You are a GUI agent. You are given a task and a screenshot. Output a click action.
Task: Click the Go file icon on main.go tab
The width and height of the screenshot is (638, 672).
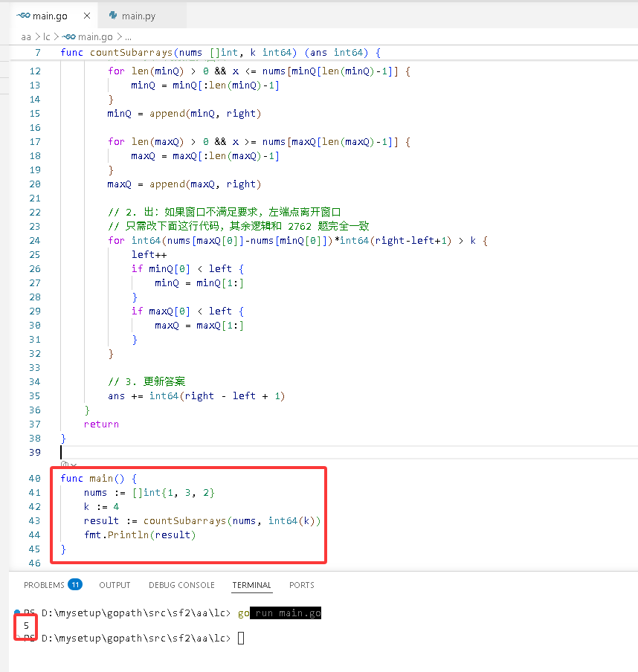[23, 16]
